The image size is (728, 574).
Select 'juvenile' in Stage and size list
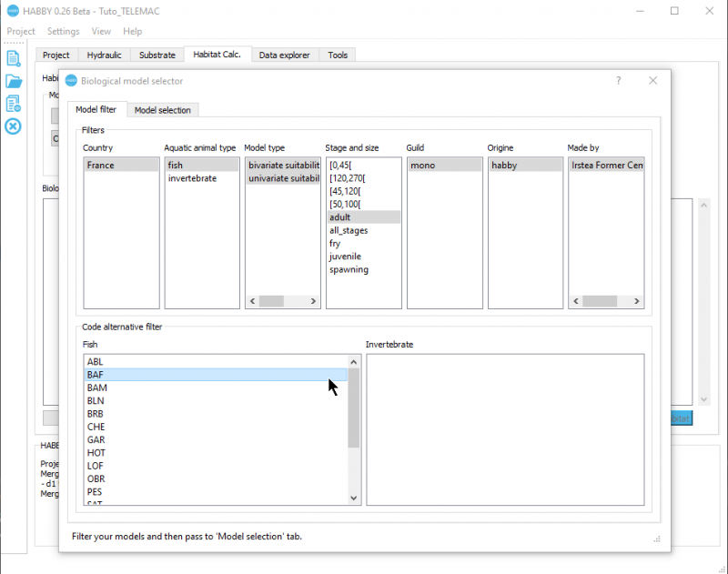tap(345, 257)
